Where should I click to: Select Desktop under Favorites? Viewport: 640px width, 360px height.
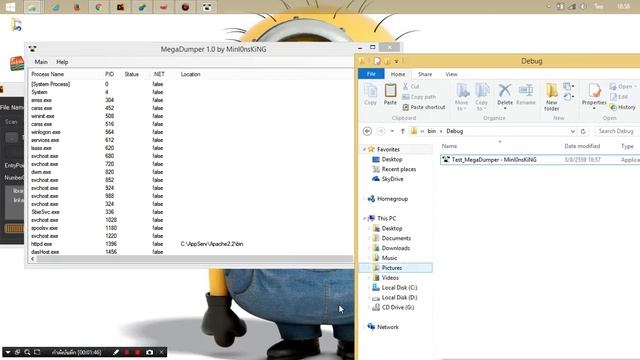[x=392, y=159]
